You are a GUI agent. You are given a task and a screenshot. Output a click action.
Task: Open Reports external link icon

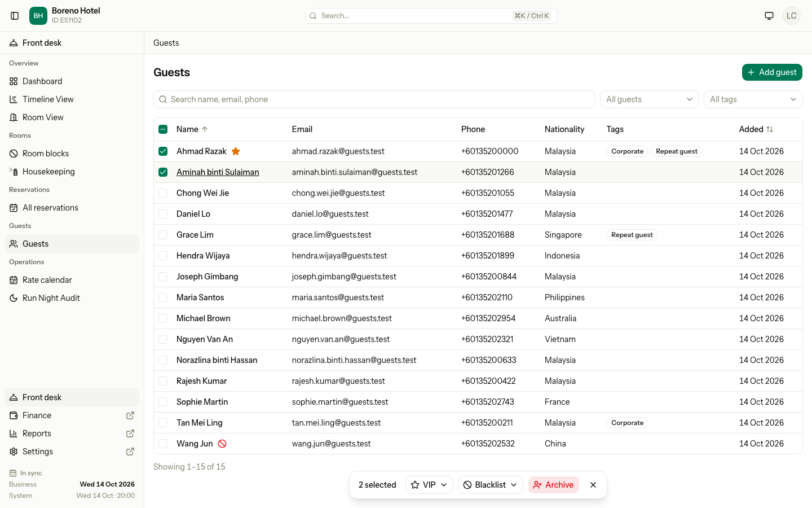tap(130, 433)
